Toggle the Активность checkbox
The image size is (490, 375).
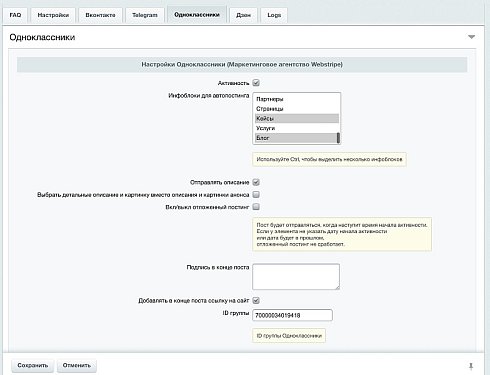[256, 83]
